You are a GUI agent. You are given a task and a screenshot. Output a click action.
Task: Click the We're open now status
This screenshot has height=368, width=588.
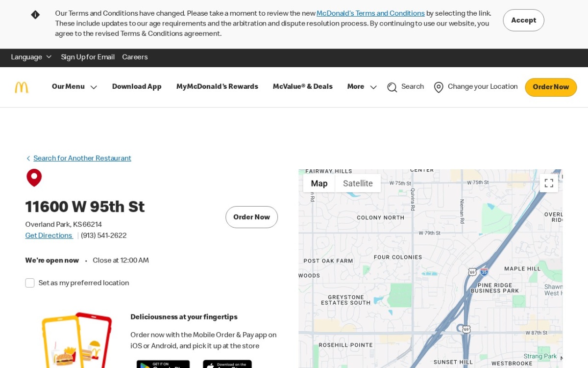(52, 261)
